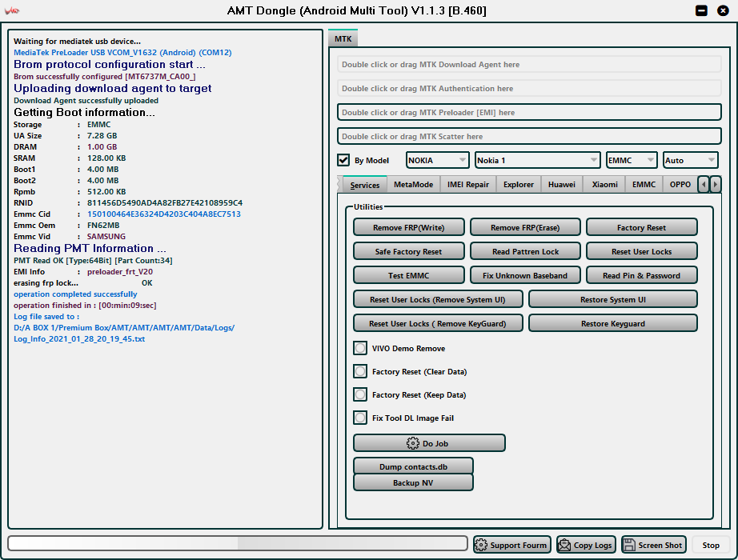Open the Explorer tab
Image resolution: width=738 pixels, height=560 pixels.
(x=519, y=185)
